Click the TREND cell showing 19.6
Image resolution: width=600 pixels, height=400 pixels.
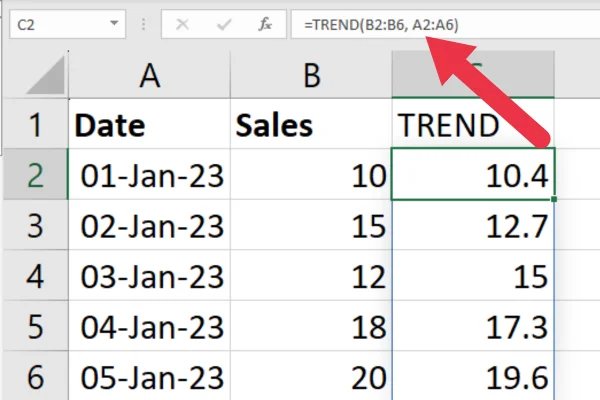point(473,377)
